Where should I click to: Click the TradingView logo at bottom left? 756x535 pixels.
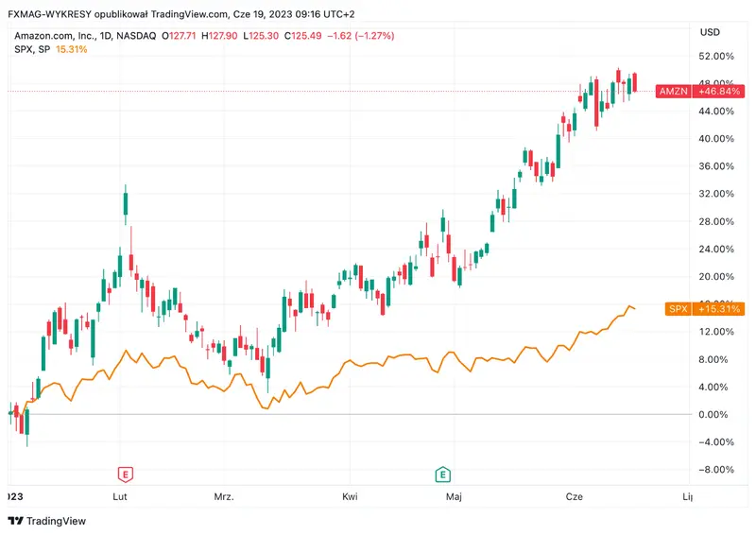coord(45,521)
